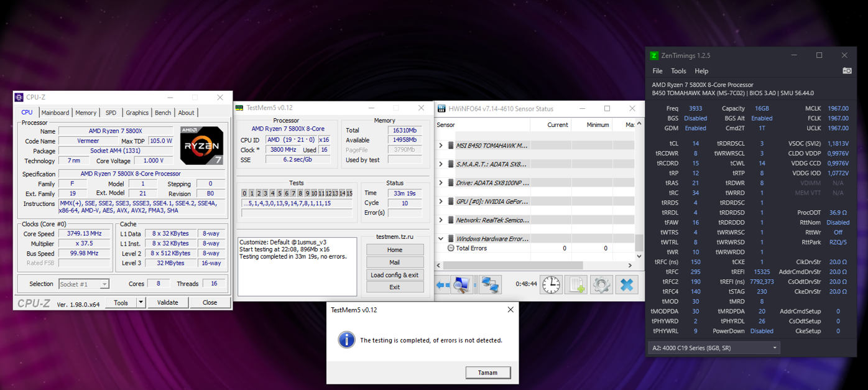Open the Memory tab in CPU-Z
868x390 pixels.
pos(86,113)
